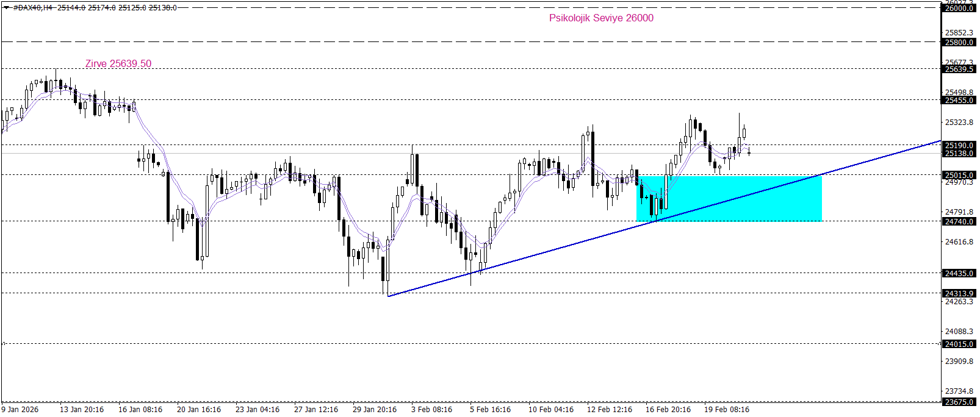The width and height of the screenshot is (980, 417).
Task: Click the '20 Jan 16:16' time label
Action: (199, 410)
